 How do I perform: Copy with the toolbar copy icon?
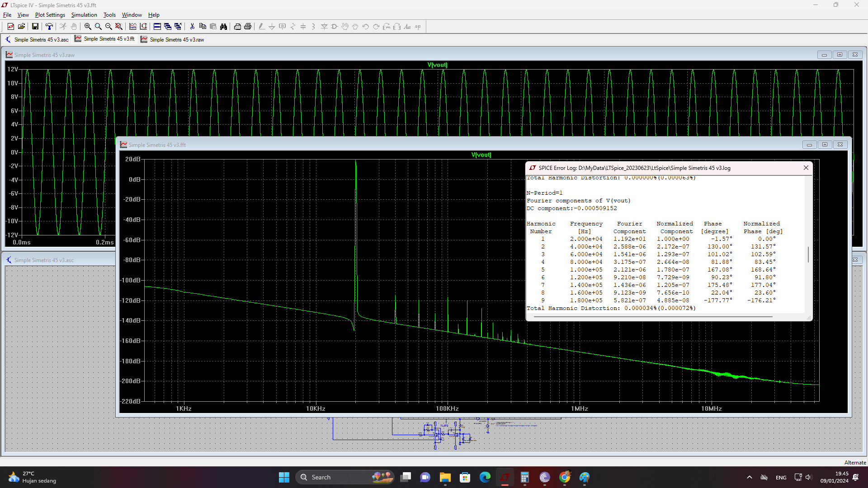203,27
